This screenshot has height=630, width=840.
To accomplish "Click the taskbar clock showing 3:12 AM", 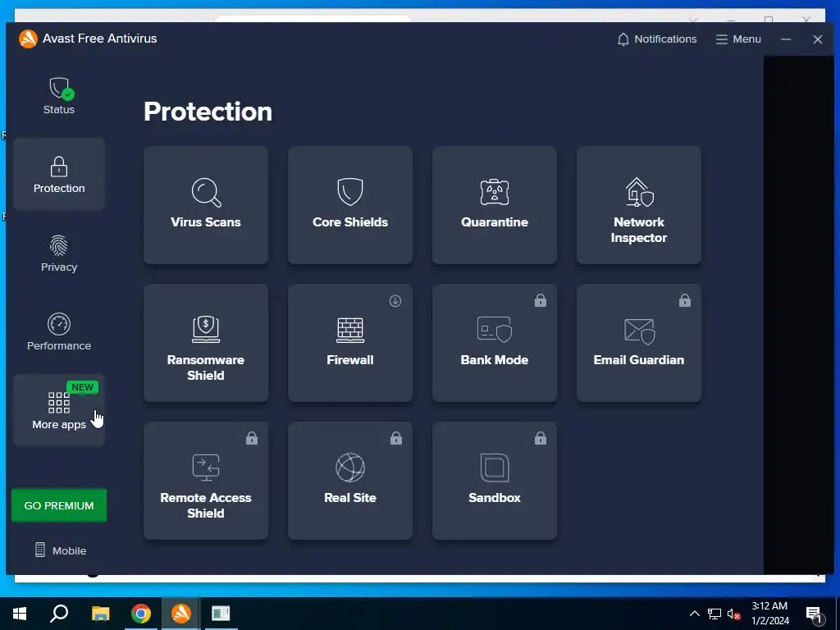I will [x=769, y=614].
